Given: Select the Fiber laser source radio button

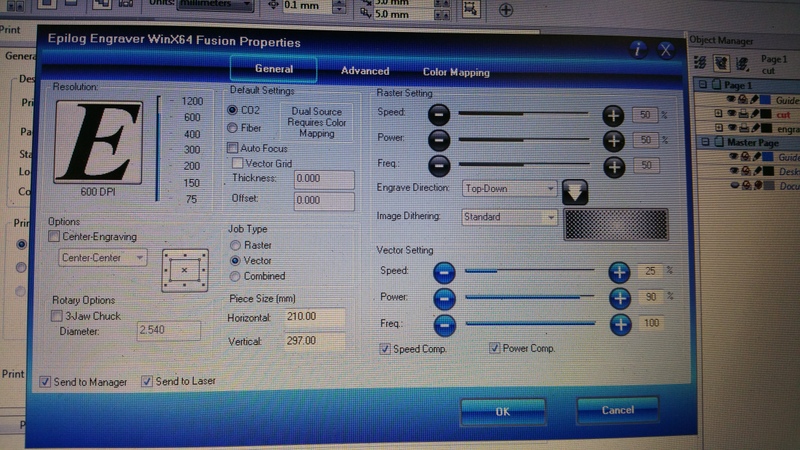Looking at the screenshot, I should [233, 128].
